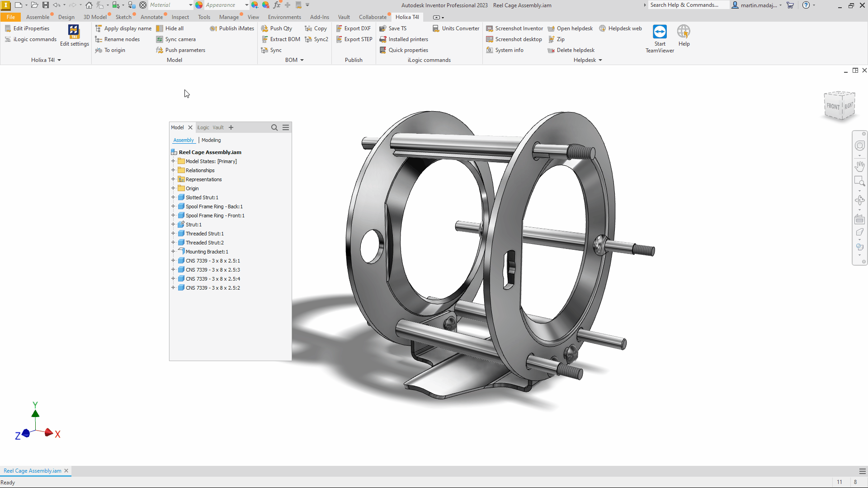Screen dimensions: 868x488
Task: Expand the Mounting Bracket:1 node
Action: pyautogui.click(x=173, y=252)
